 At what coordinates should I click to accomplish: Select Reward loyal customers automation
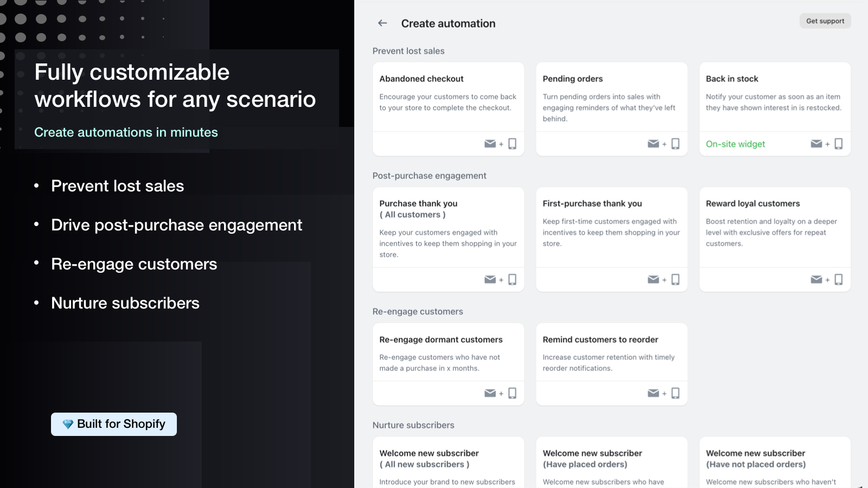pyautogui.click(x=775, y=239)
